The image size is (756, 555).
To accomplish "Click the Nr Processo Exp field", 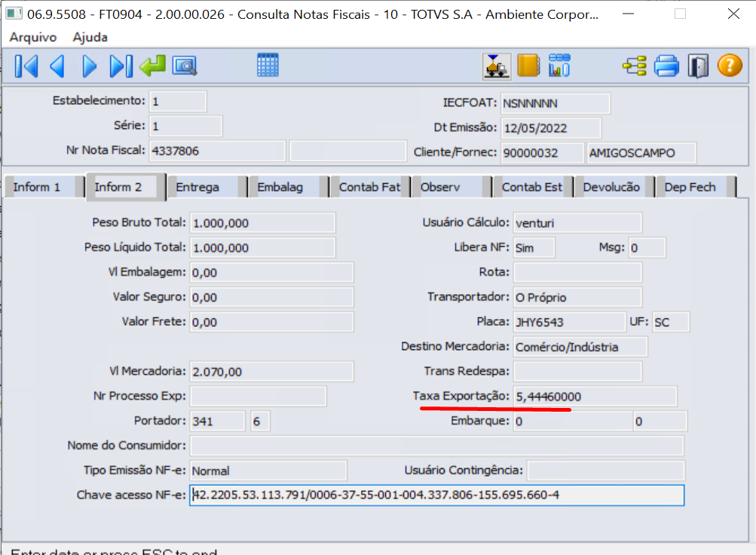I will pyautogui.click(x=259, y=397).
